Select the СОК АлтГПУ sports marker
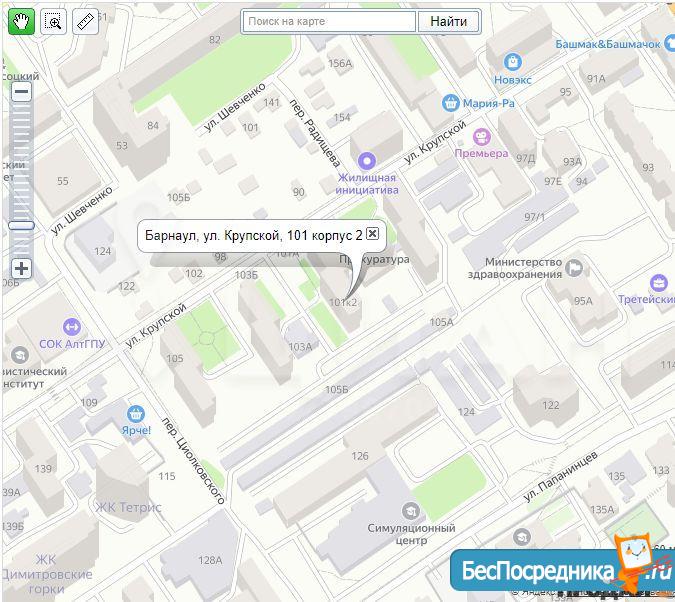Viewport: 675px width, 602px height. tap(71, 327)
